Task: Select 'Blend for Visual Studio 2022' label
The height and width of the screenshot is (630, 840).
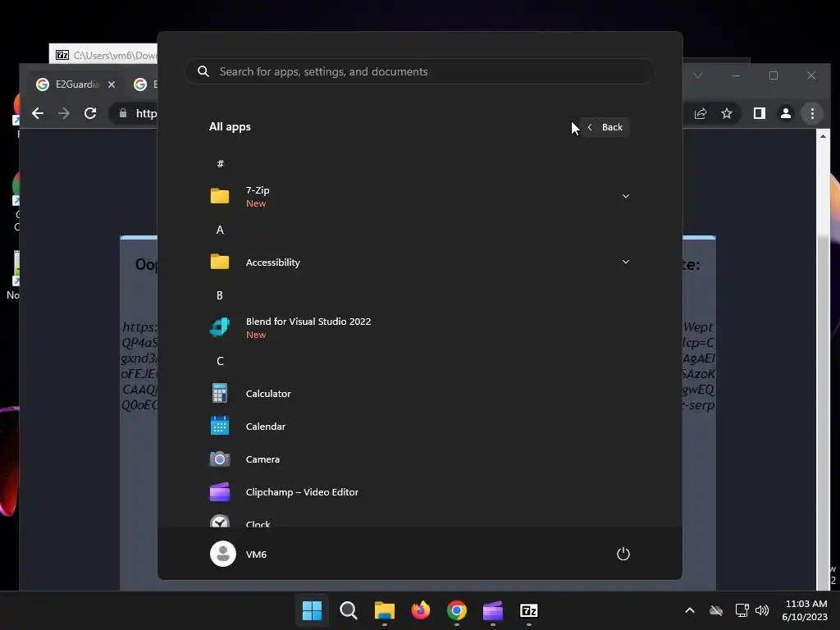Action: (x=308, y=322)
